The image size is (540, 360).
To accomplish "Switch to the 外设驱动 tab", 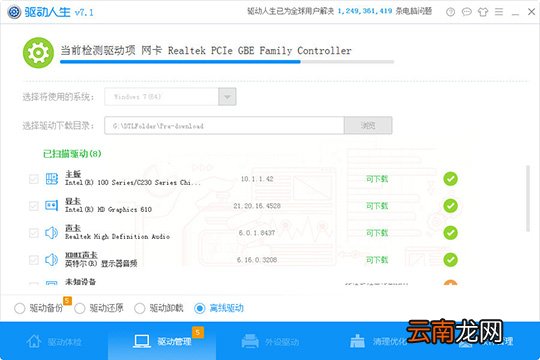I will [270, 341].
